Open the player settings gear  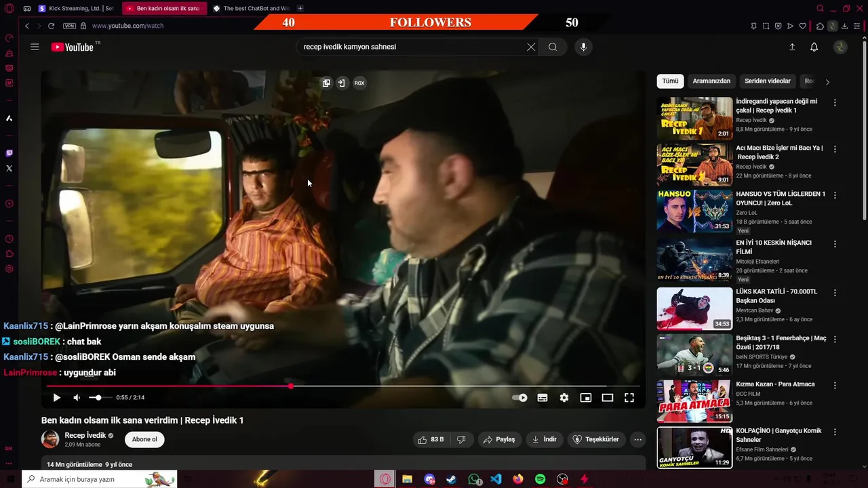pyautogui.click(x=564, y=398)
